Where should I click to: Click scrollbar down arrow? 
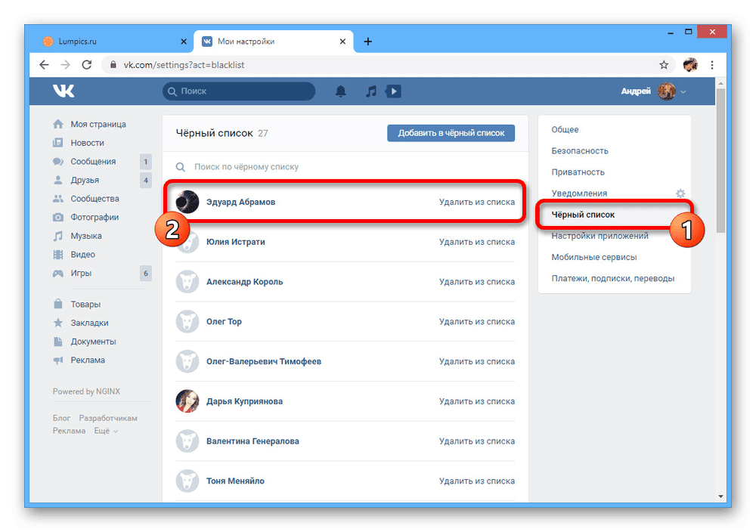click(720, 496)
